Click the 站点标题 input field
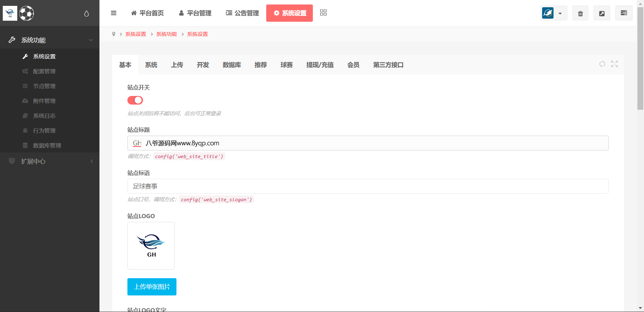 [368, 143]
